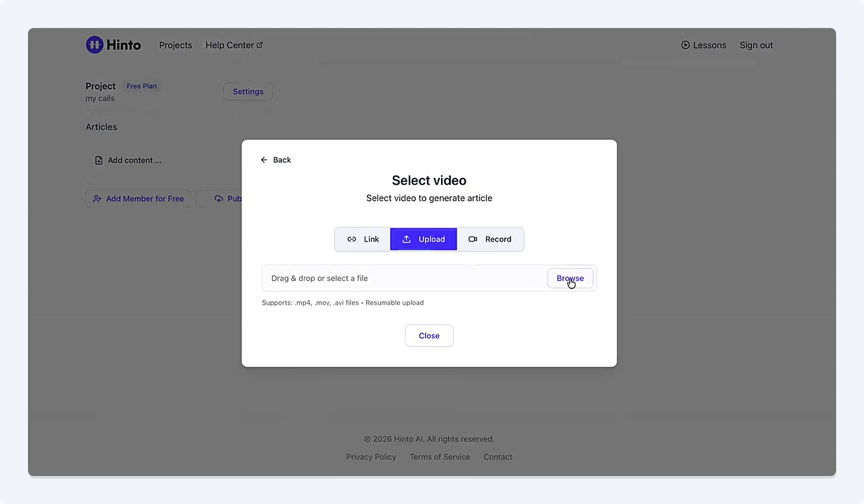Click the upload arrow icon
864x504 pixels.
coord(406,239)
